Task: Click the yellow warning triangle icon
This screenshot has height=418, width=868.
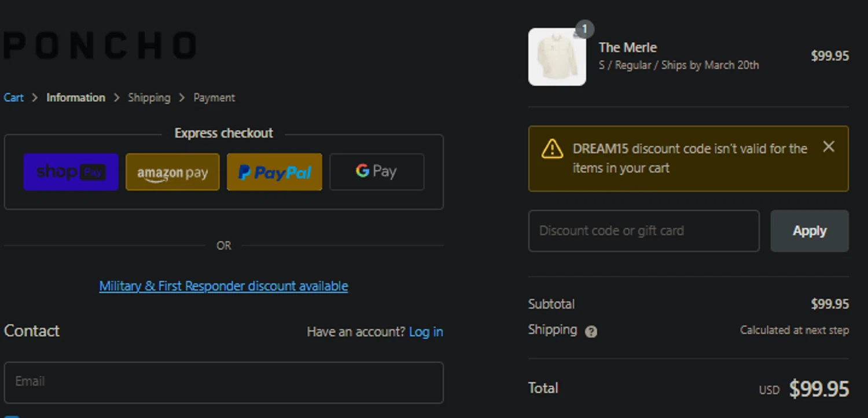Action: 552,149
